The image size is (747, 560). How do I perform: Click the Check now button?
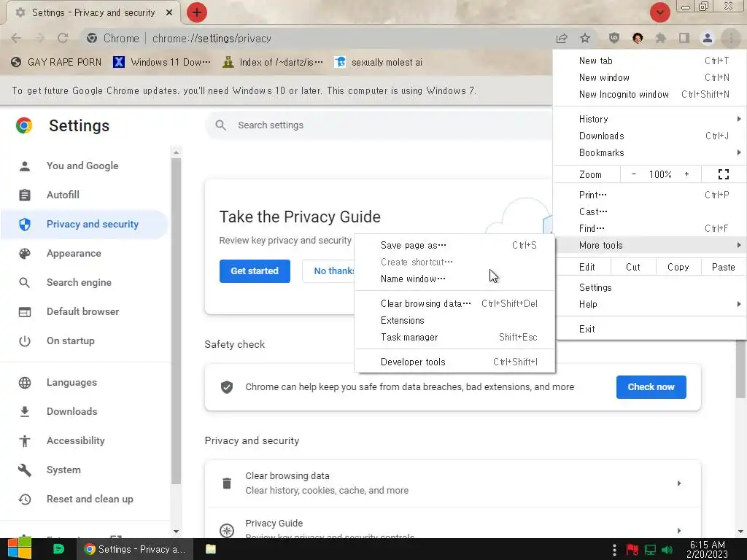(651, 387)
